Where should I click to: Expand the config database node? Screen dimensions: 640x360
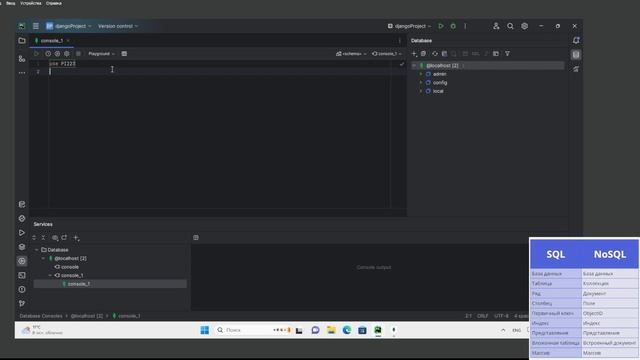click(x=421, y=82)
